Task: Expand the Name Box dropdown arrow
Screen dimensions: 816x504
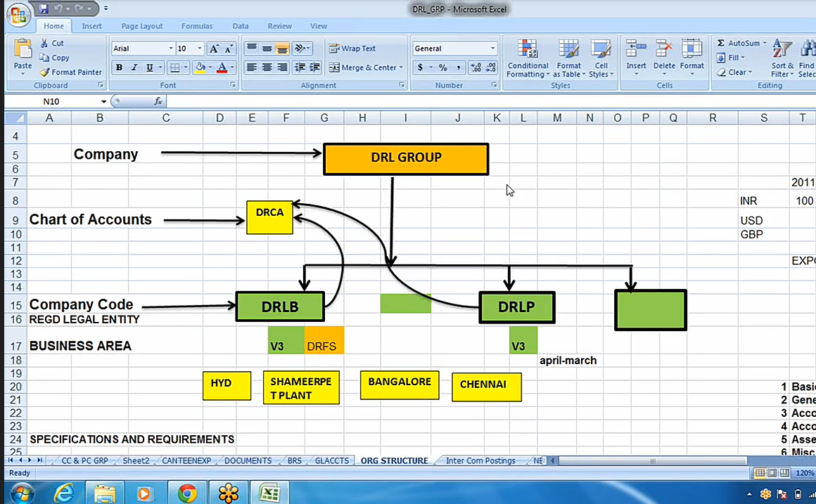Action: pyautogui.click(x=103, y=101)
